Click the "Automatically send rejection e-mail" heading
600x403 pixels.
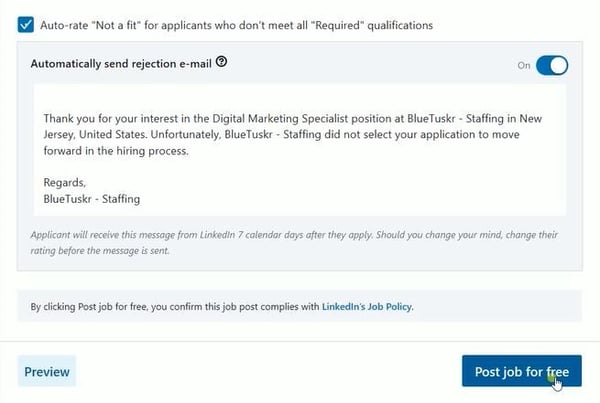pyautogui.click(x=121, y=64)
